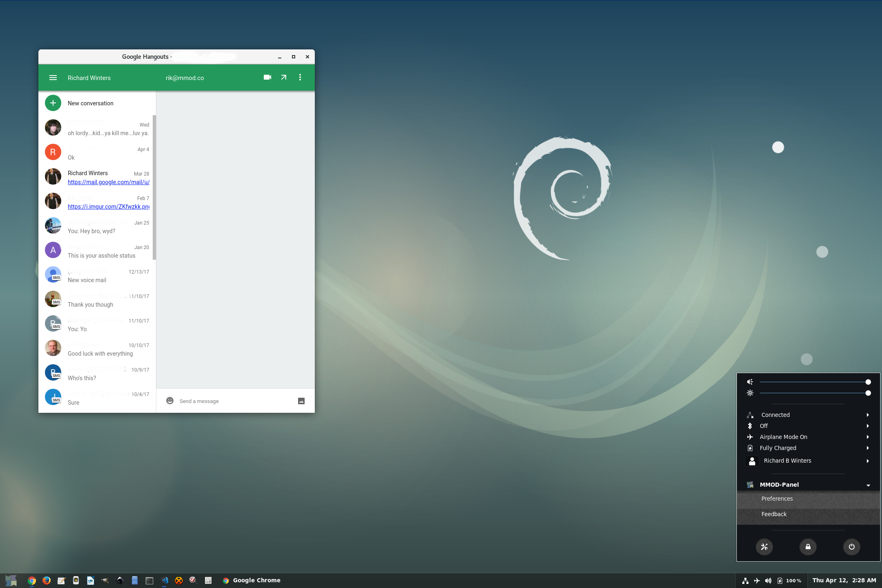Launch Inkscape from the taskbar
882x588 pixels.
pos(120,580)
